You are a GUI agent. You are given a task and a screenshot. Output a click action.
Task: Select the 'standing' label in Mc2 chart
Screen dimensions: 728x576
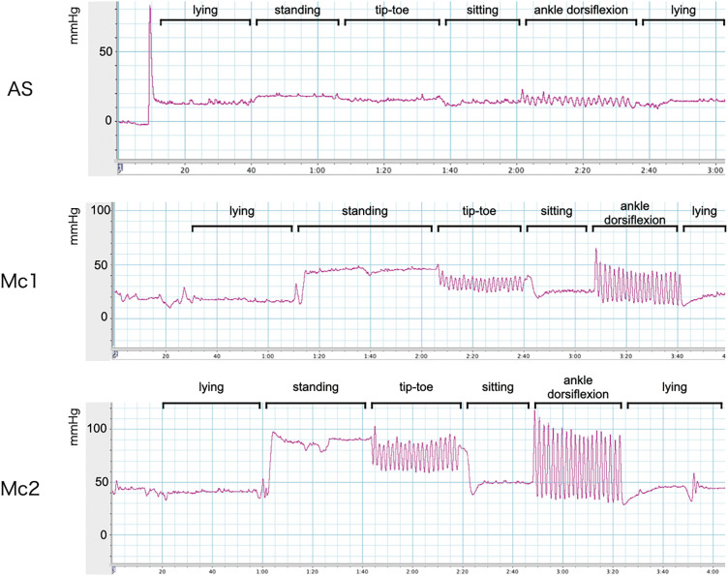[316, 387]
